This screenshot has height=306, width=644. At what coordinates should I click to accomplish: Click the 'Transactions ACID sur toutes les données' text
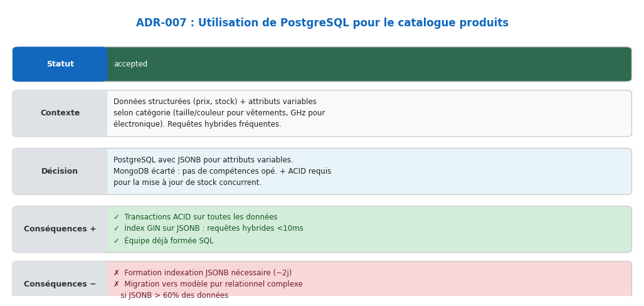coord(201,218)
